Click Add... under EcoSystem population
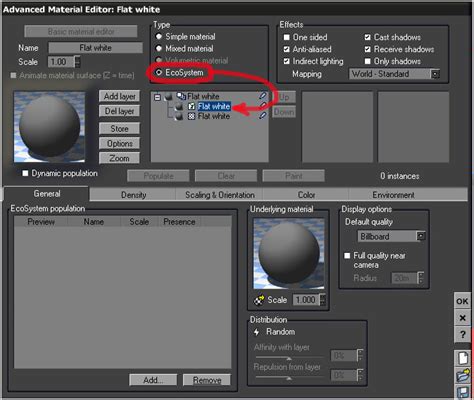The width and height of the screenshot is (474, 400). click(x=153, y=380)
